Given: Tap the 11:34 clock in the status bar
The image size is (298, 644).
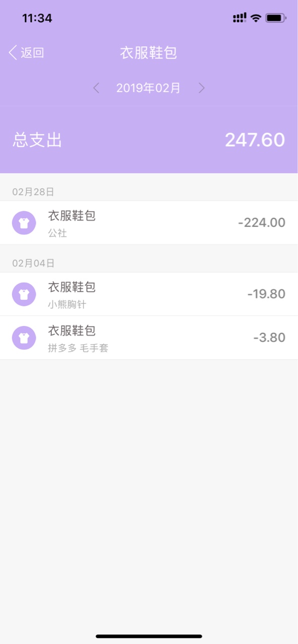Looking at the screenshot, I should coord(37,18).
